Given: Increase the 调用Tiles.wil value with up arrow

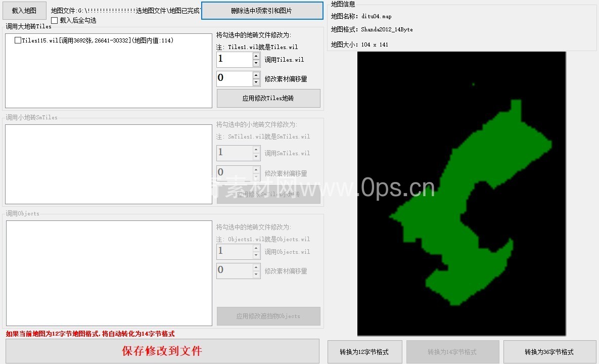Looking at the screenshot, I should [x=256, y=56].
